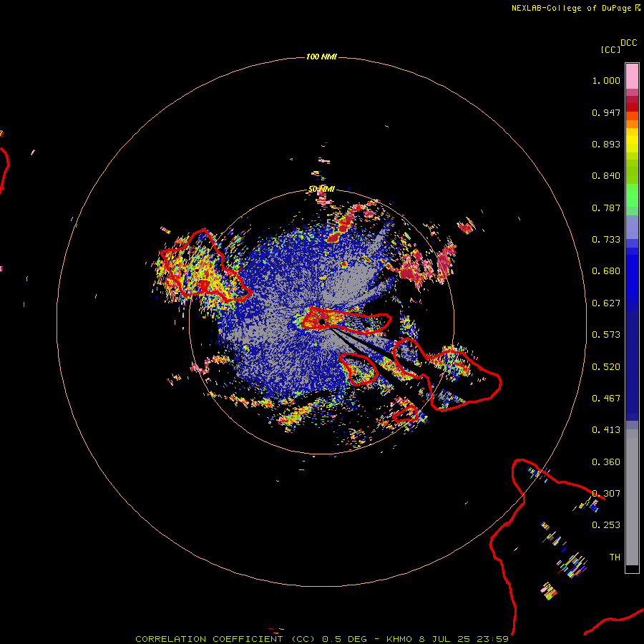
Task: Click the 0.627 value on the color scale
Action: [606, 303]
